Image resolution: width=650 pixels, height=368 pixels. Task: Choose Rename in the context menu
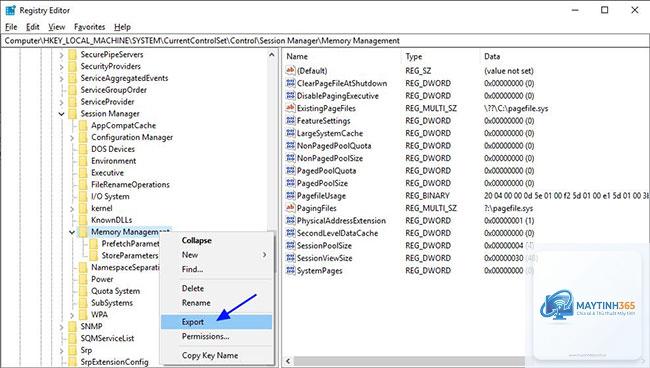click(x=216, y=303)
